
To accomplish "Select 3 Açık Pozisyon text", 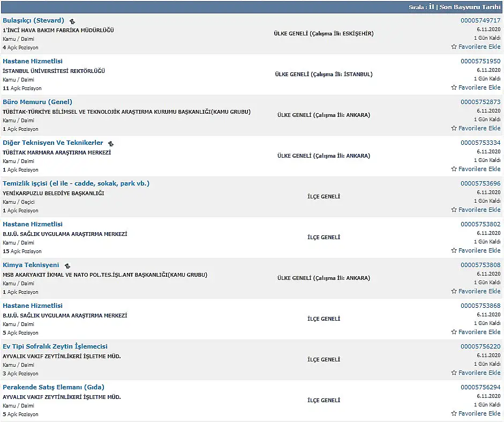I will coord(20,374).
